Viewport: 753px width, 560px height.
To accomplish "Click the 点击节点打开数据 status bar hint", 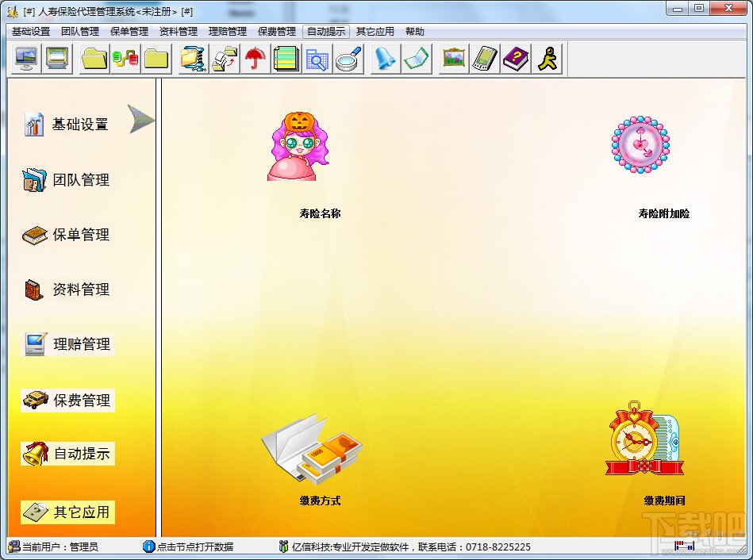I will click(x=188, y=547).
